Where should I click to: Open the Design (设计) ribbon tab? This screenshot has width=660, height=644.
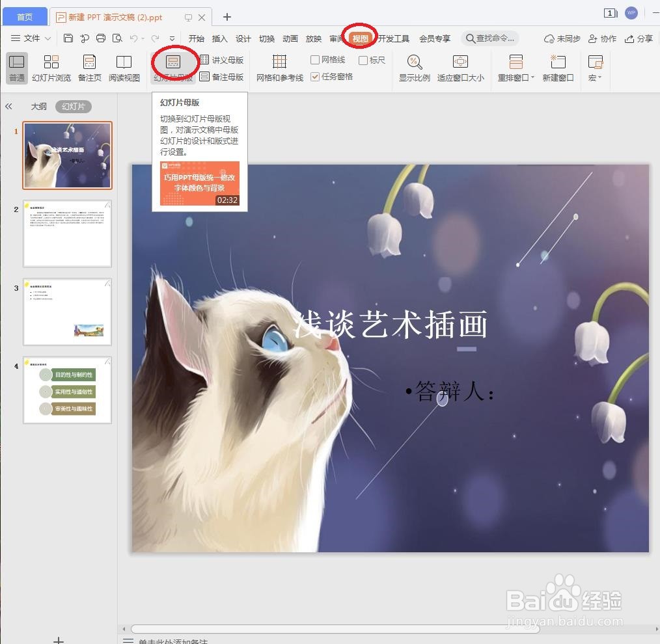coord(243,38)
